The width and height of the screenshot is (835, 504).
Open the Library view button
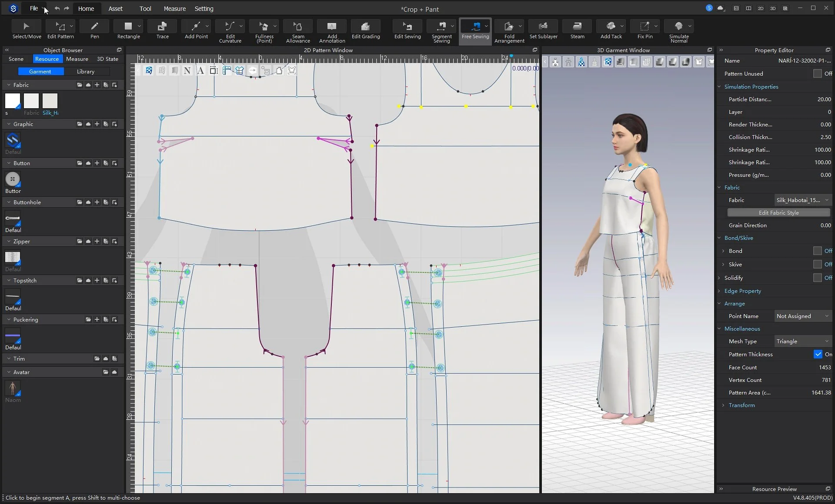86,72
